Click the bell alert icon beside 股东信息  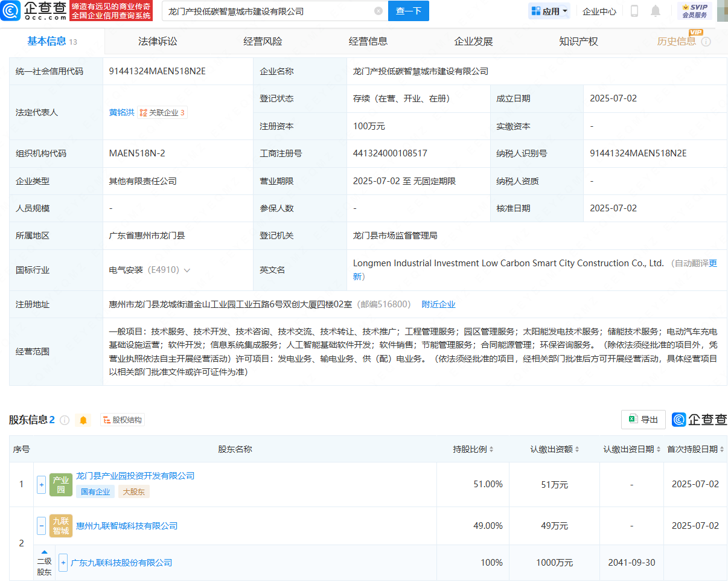83,420
